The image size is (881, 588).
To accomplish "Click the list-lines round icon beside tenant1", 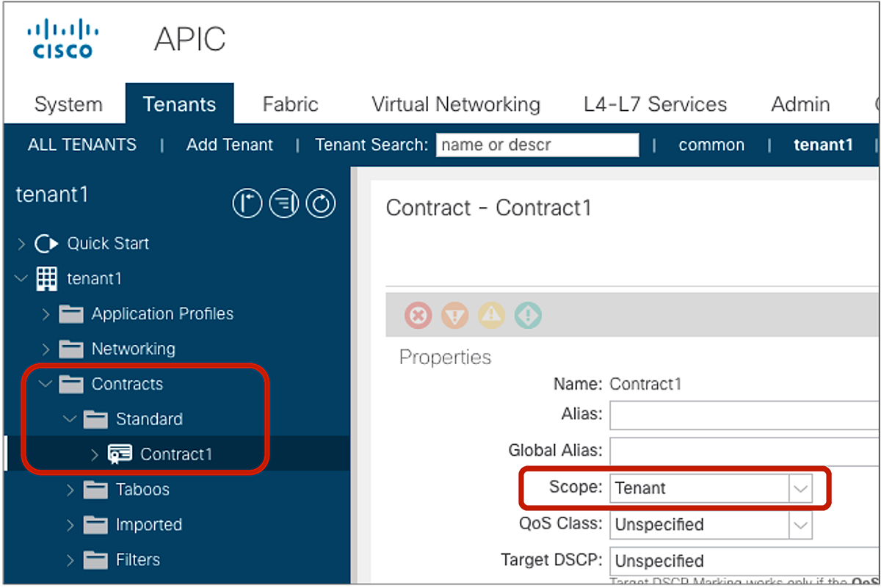I will (x=284, y=203).
